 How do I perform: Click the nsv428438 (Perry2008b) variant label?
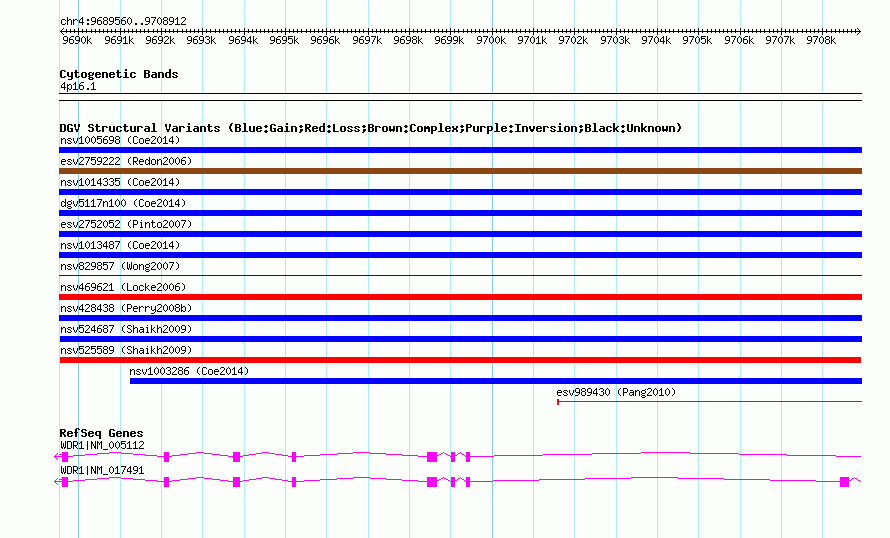coord(126,308)
